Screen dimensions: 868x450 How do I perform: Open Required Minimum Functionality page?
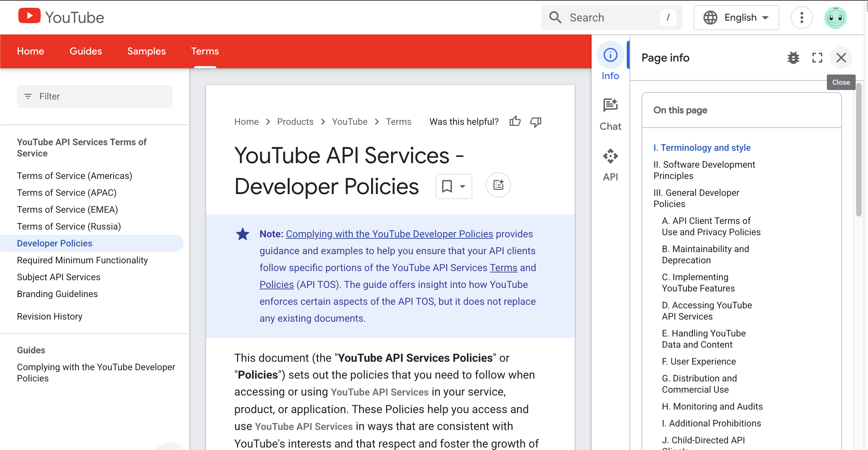pos(82,260)
